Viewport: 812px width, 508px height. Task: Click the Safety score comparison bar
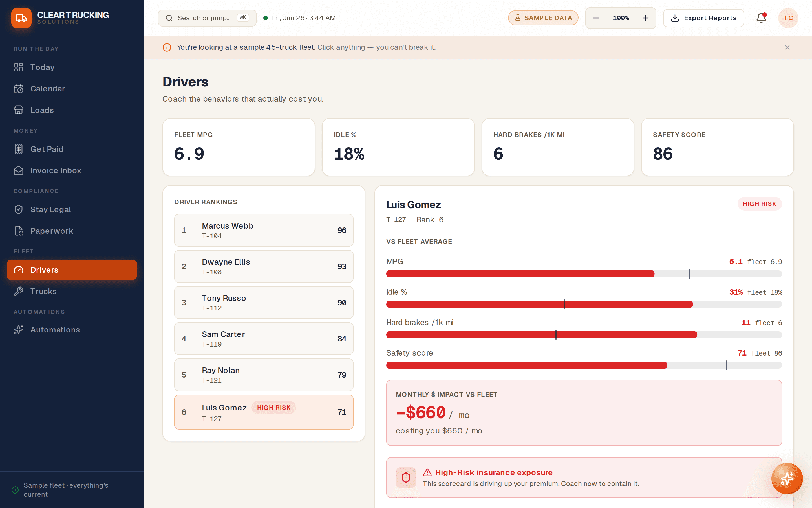click(584, 365)
